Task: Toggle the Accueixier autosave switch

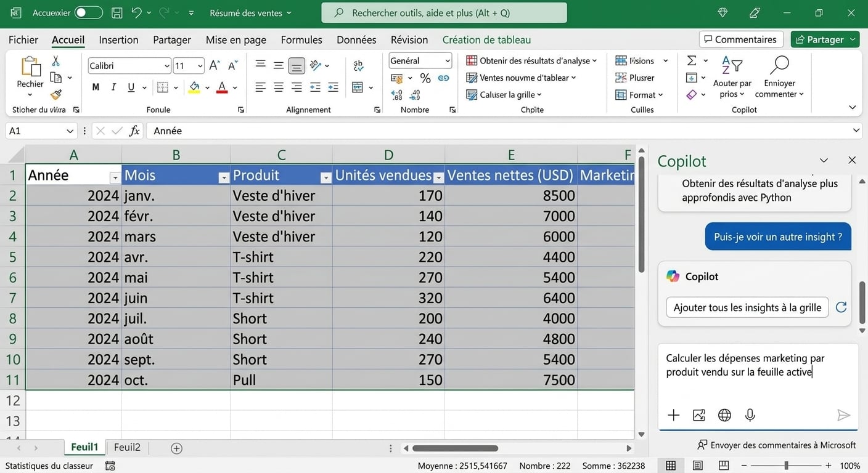Action: click(x=89, y=13)
